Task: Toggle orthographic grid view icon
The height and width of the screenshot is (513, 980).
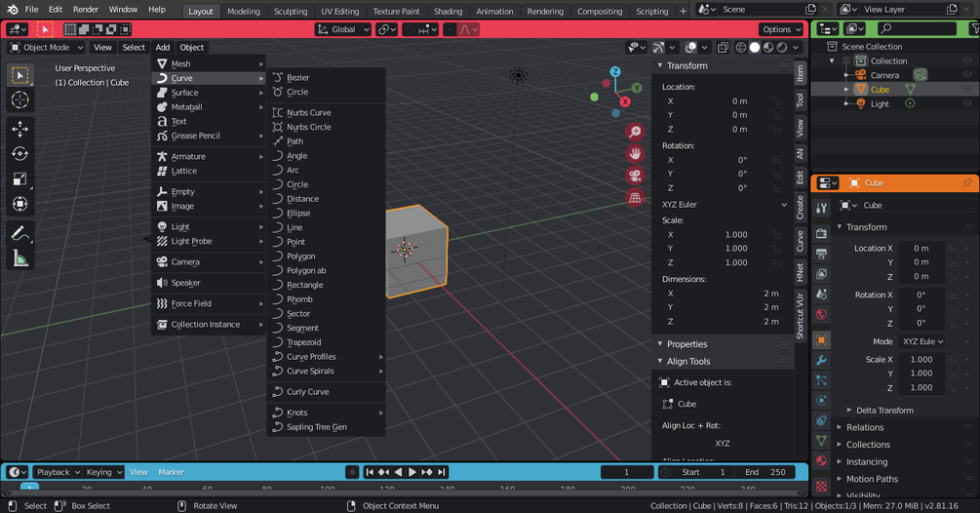Action: coord(635,197)
